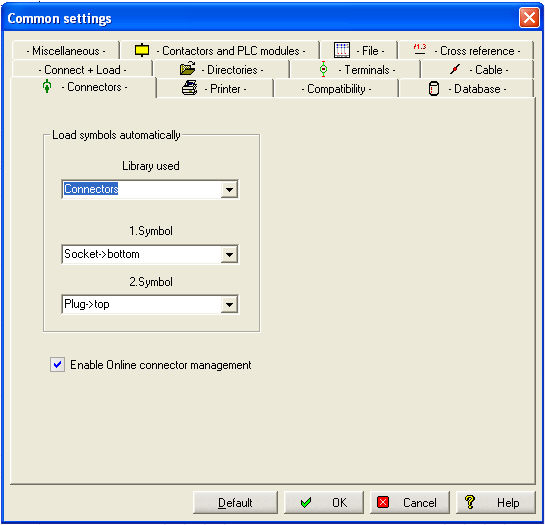Click the Terminals tab symbol icon
This screenshot has width=545, height=525.
[323, 69]
